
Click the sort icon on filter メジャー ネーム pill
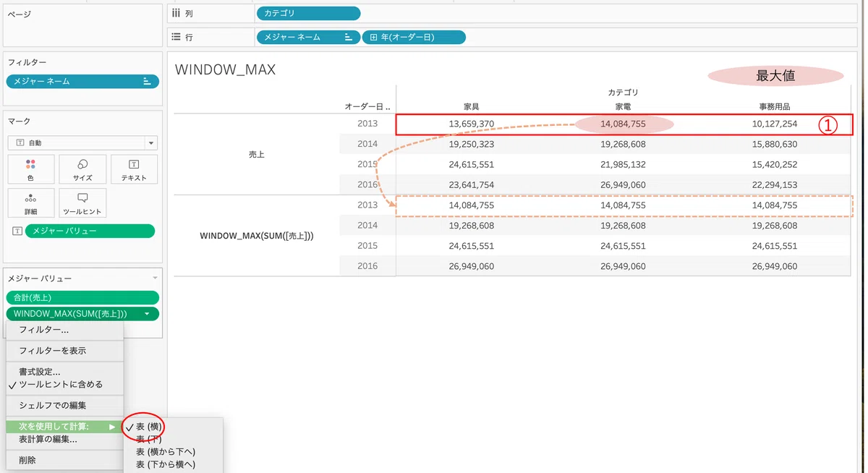point(147,82)
